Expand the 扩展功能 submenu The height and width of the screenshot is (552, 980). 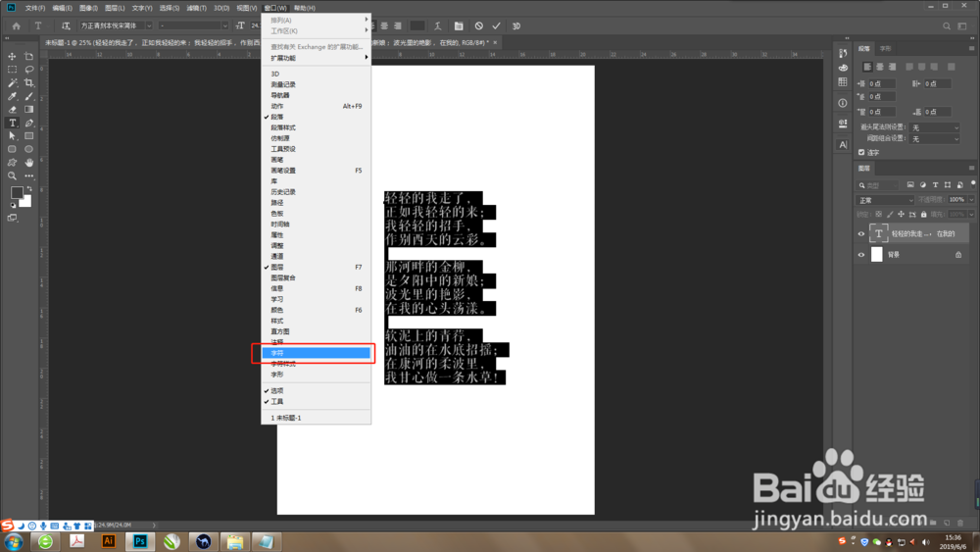316,58
